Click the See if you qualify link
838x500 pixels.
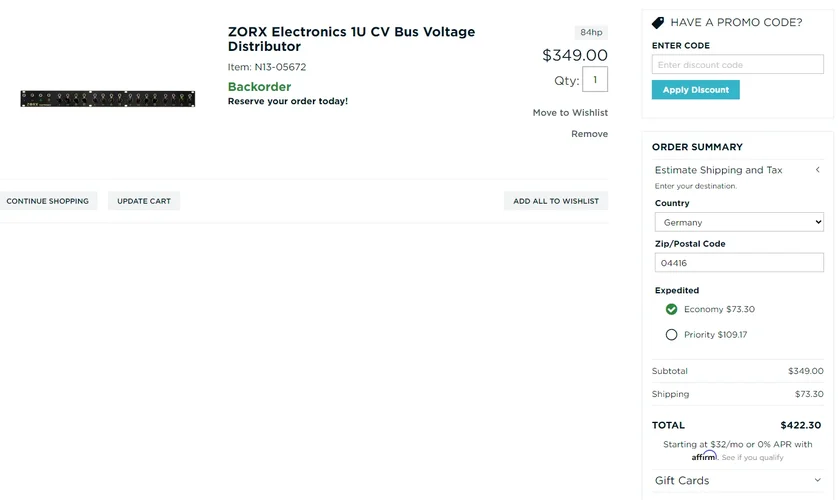[753, 457]
